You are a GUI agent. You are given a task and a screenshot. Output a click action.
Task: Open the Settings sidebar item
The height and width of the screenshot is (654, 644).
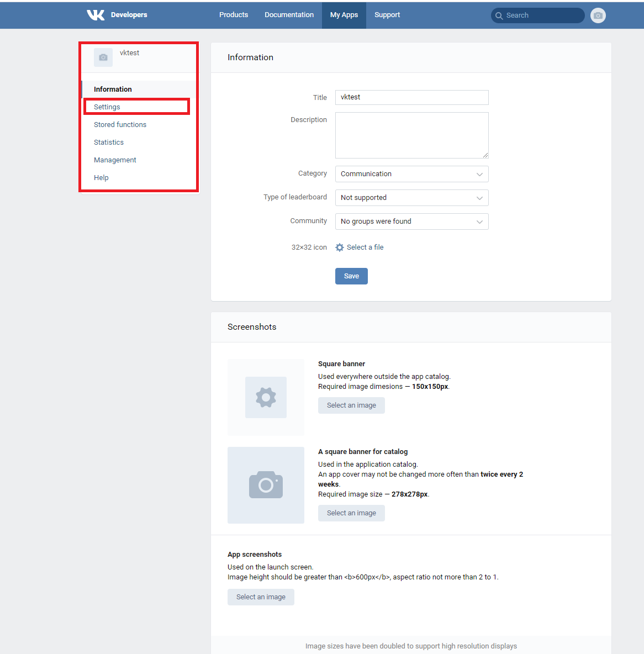click(107, 107)
